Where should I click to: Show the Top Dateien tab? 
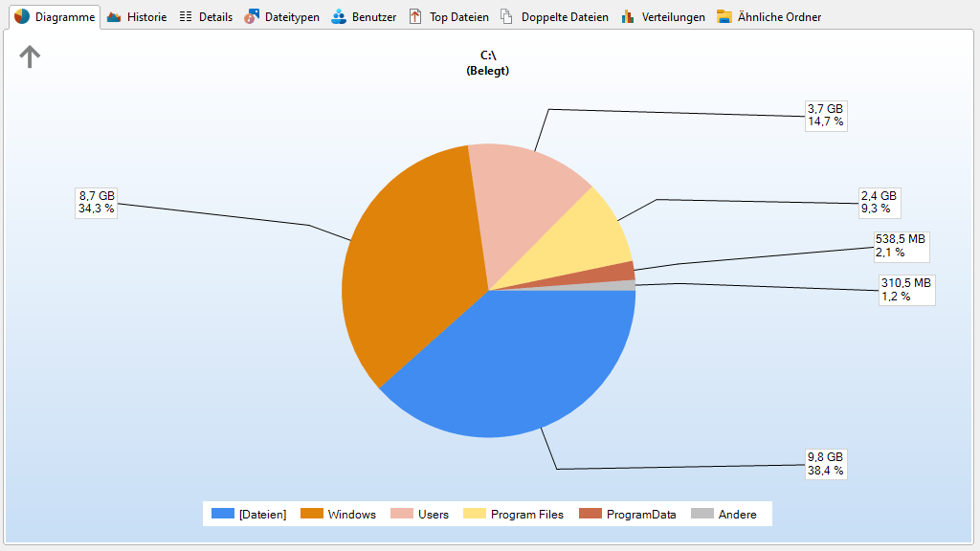(x=449, y=17)
